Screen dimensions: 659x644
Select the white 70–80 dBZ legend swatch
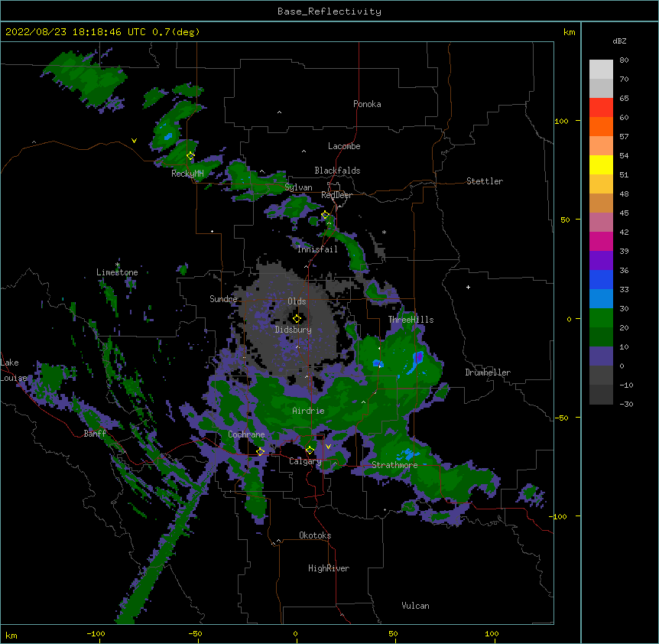click(x=601, y=70)
